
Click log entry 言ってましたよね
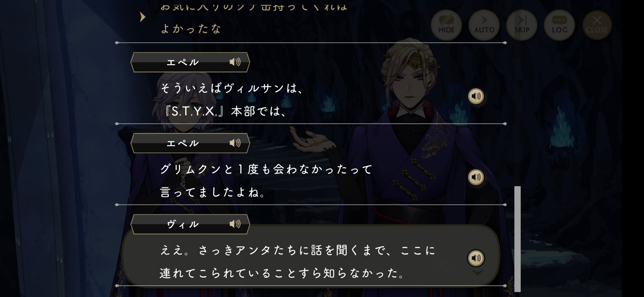pyautogui.click(x=213, y=192)
